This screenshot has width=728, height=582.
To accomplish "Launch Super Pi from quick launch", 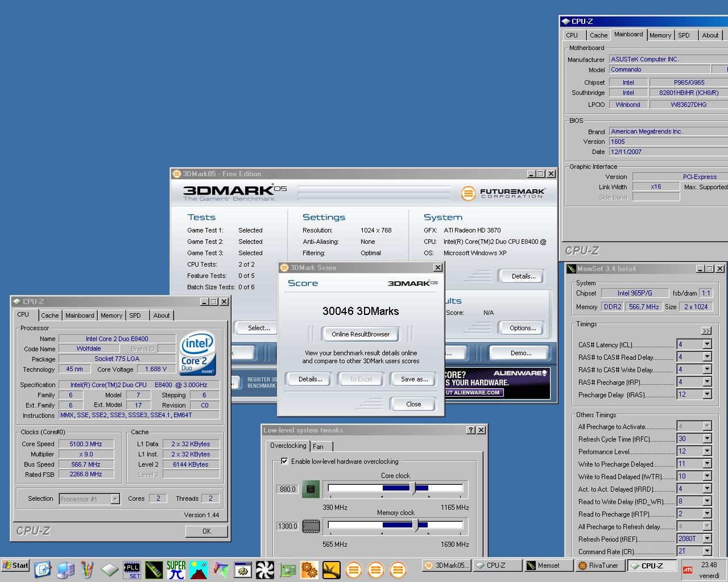I will (x=176, y=569).
